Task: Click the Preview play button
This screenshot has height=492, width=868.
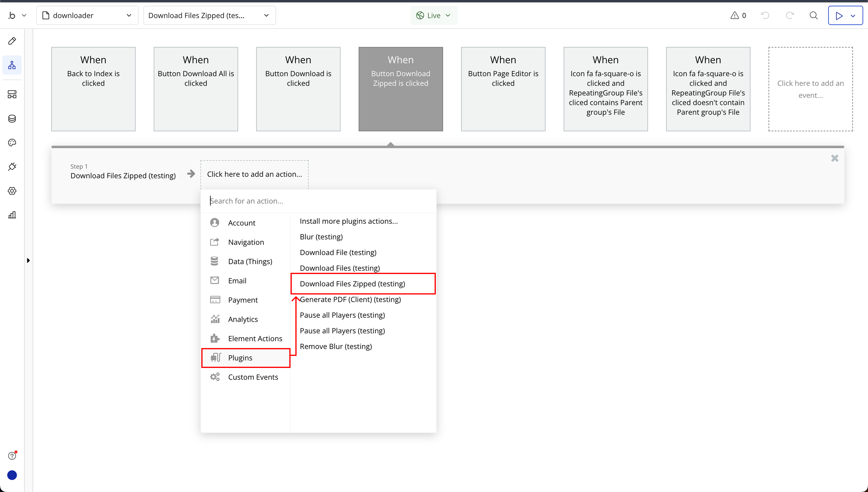Action: click(839, 15)
